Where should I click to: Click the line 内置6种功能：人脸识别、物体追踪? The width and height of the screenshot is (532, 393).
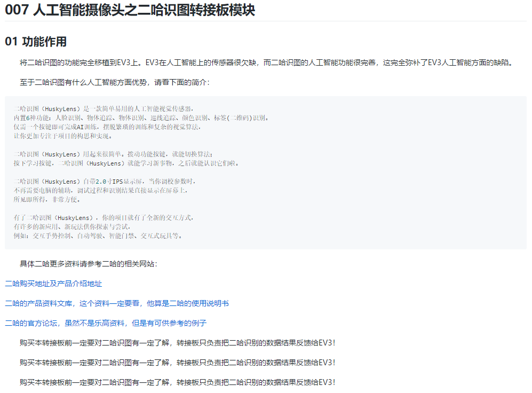(141, 118)
